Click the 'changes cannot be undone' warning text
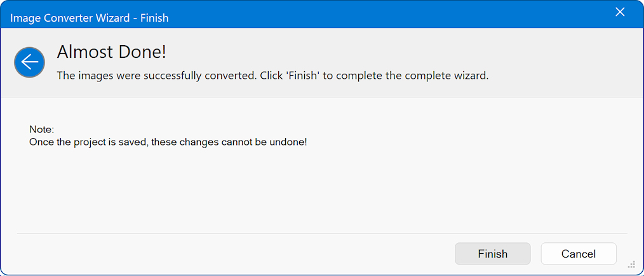Image resolution: width=644 pixels, height=276 pixels. (168, 142)
